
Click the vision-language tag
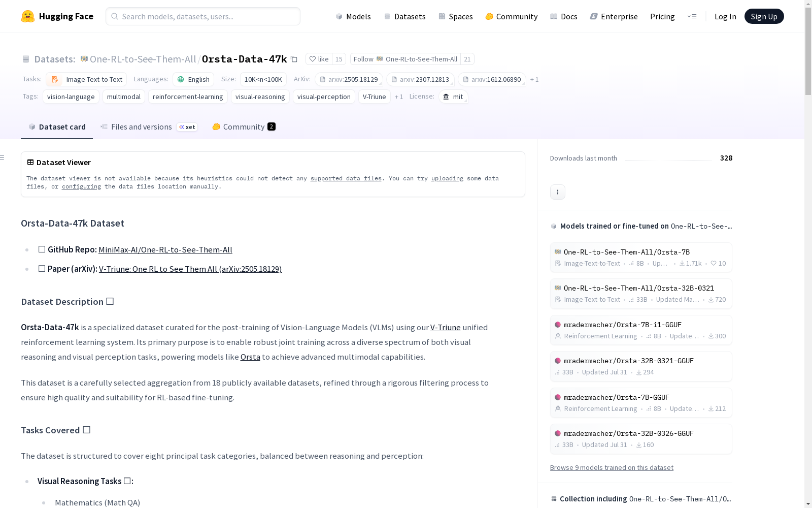point(71,97)
